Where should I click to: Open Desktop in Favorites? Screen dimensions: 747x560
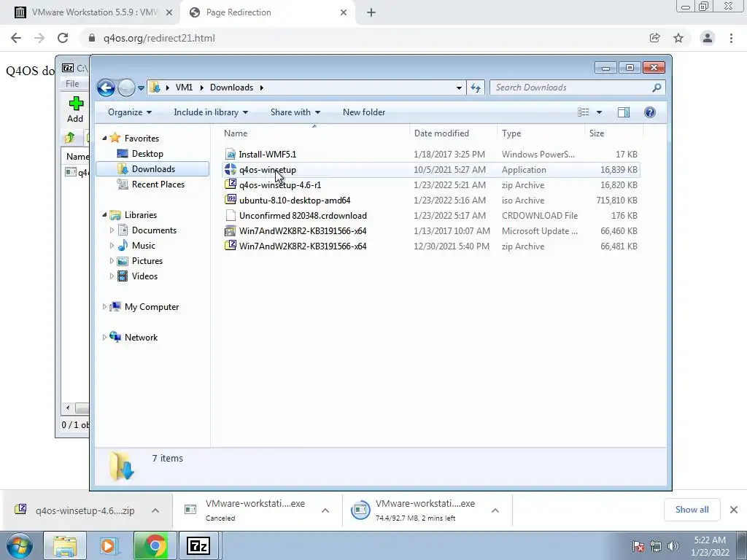(x=147, y=154)
